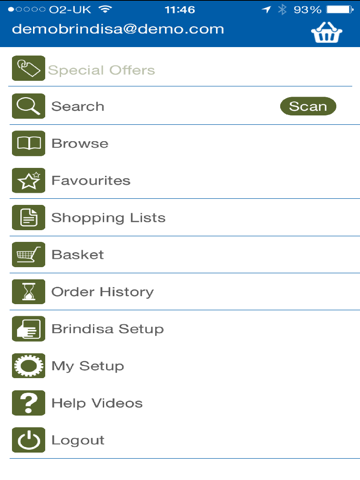360x480 pixels.
Task: Select the Logout text label
Action: [x=78, y=440]
